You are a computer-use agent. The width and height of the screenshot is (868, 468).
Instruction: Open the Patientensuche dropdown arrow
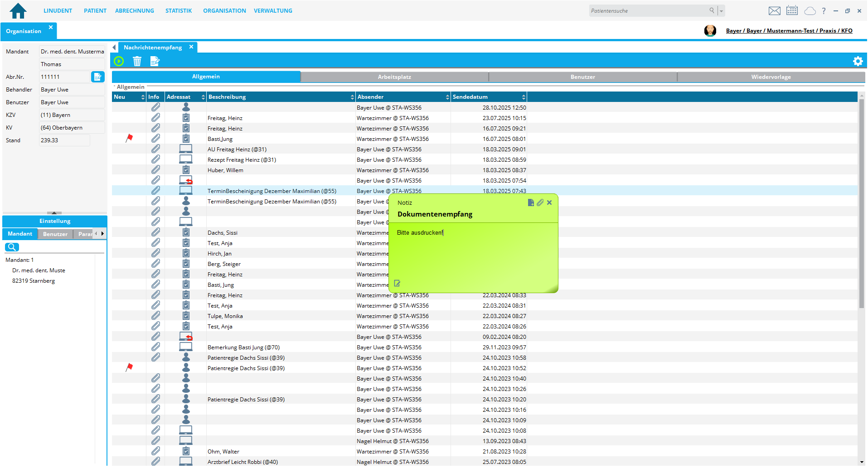point(721,11)
